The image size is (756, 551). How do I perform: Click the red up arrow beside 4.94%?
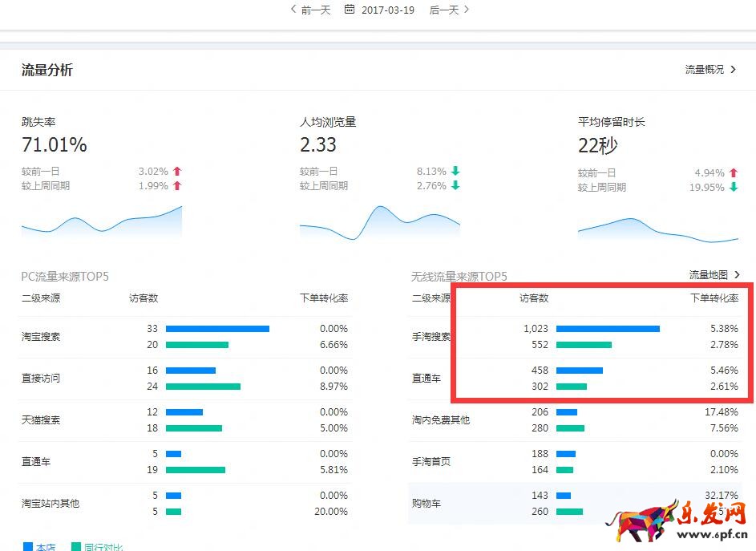click(x=734, y=173)
